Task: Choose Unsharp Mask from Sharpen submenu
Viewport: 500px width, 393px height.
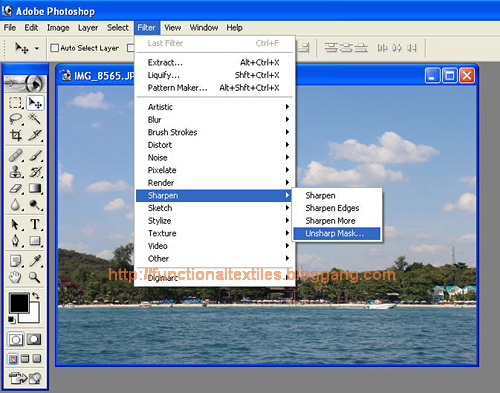Action: (337, 233)
